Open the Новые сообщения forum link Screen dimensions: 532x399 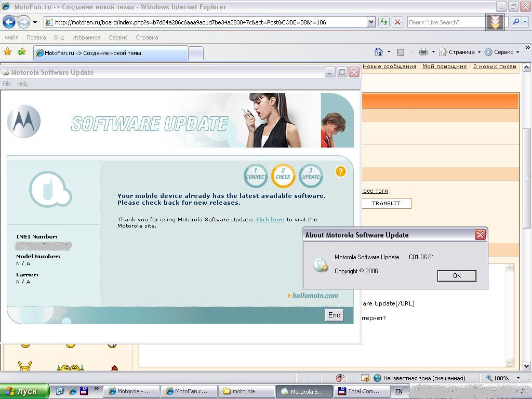pos(389,66)
